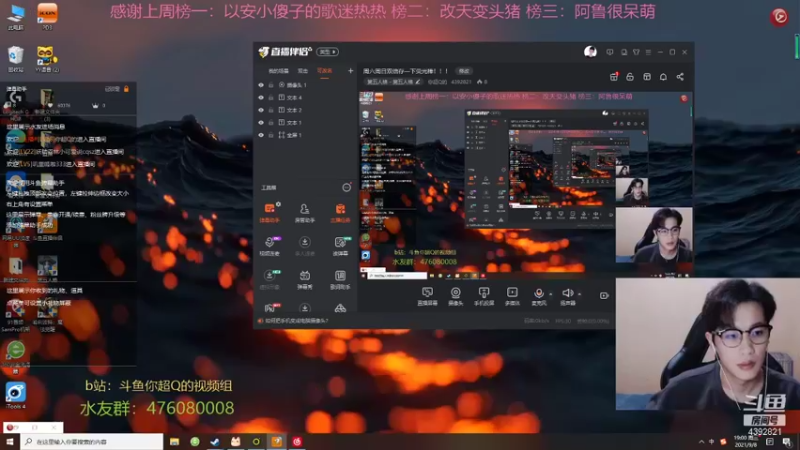
Task: Select the 文本 1 layer row
Action: 306,122
